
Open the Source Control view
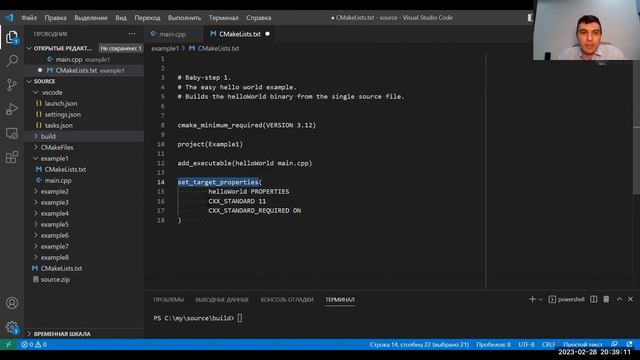12,85
